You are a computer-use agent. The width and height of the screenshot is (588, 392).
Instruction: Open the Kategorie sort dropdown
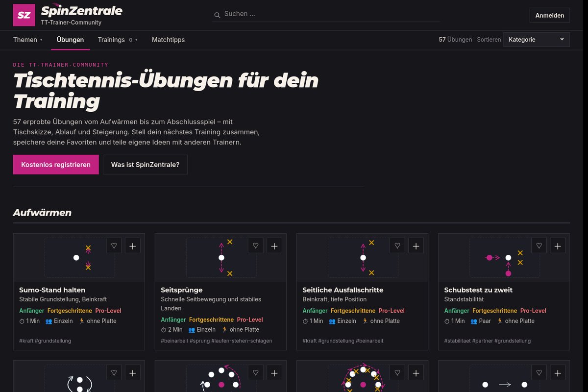click(537, 40)
